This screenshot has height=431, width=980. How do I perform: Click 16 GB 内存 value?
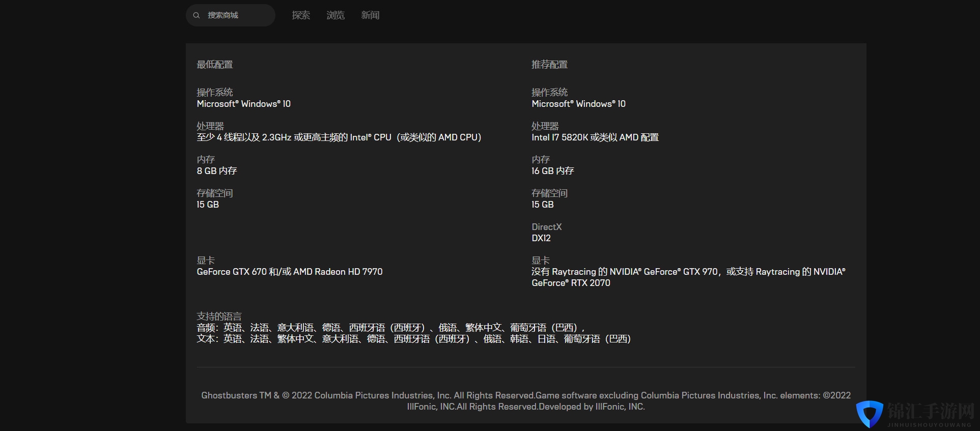point(553,171)
